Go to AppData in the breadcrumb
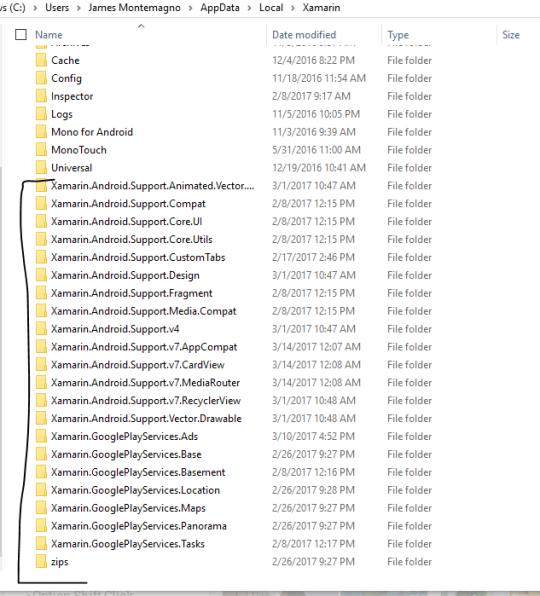Image resolution: width=540 pixels, height=596 pixels. point(220,8)
